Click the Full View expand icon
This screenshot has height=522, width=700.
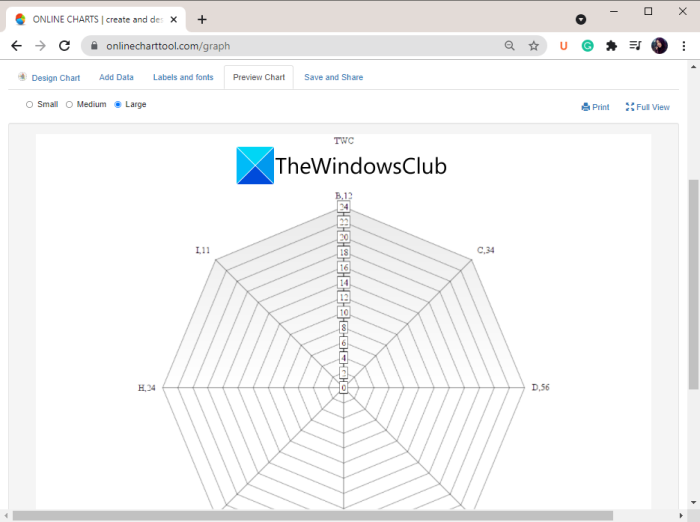tap(629, 107)
